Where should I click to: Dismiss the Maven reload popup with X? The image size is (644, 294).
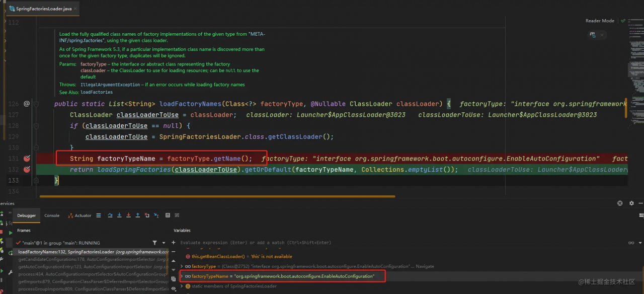(x=602, y=35)
